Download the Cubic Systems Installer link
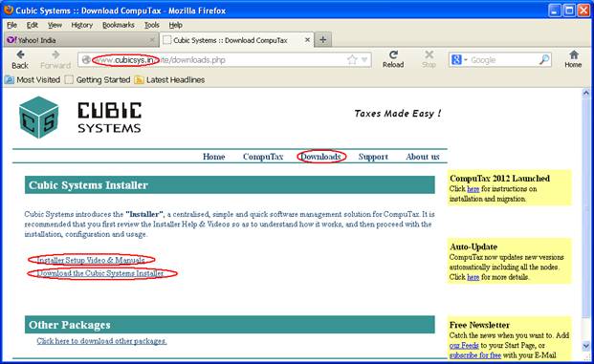This screenshot has height=364, width=594. [100, 273]
